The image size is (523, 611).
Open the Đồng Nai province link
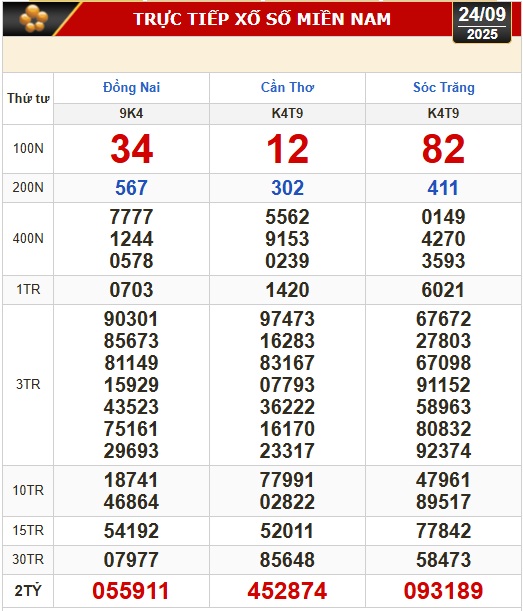click(131, 87)
